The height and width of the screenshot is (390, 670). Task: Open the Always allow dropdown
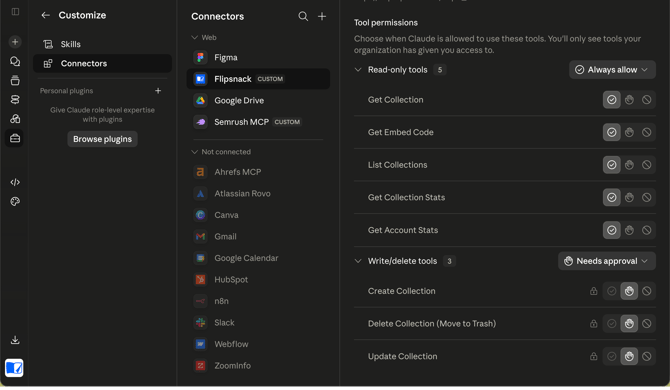point(612,70)
